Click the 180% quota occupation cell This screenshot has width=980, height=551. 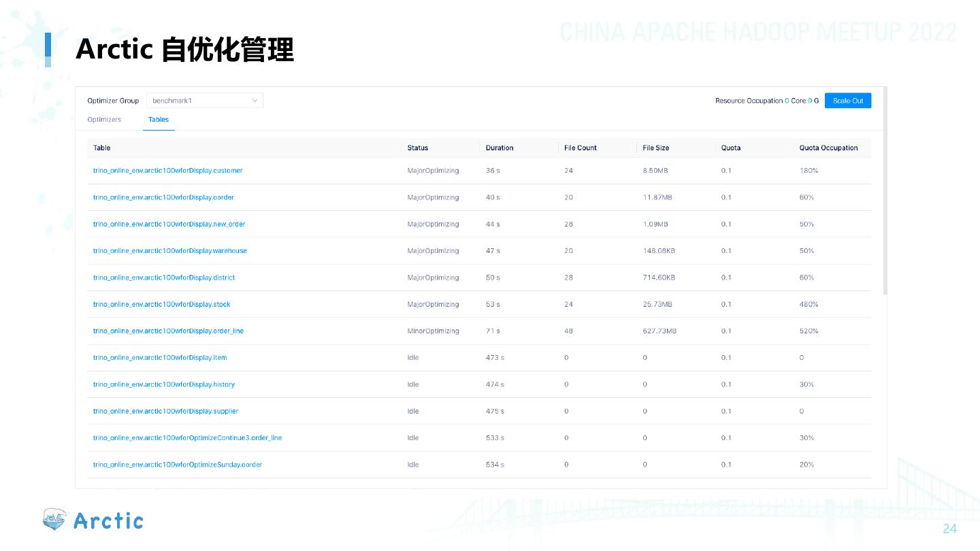808,171
